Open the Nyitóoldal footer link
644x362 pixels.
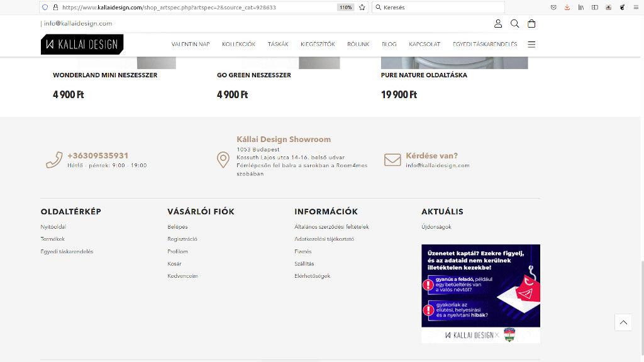point(53,226)
